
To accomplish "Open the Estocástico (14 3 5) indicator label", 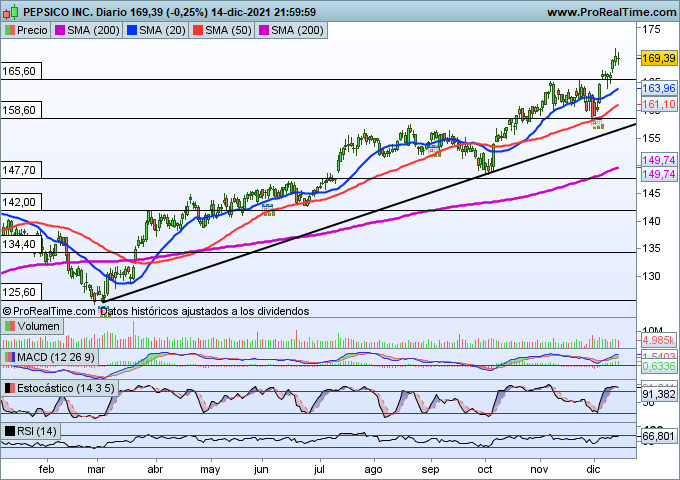I will (x=60, y=388).
